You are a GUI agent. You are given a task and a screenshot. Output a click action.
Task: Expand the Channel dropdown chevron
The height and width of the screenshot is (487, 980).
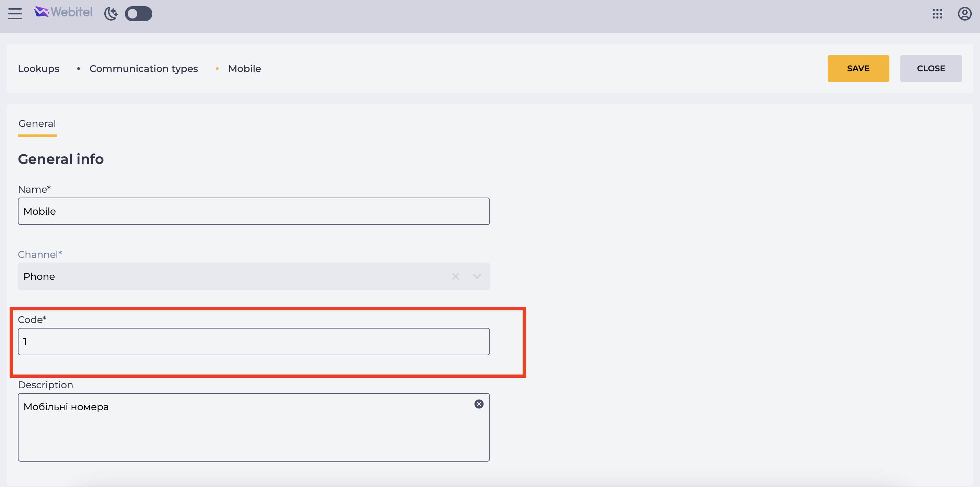(477, 276)
